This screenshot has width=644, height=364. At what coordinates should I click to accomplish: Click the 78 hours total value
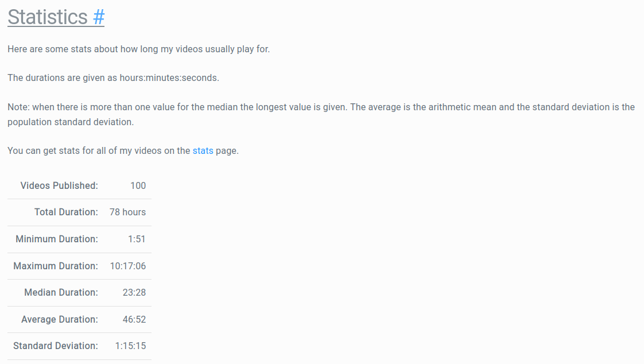pyautogui.click(x=128, y=212)
